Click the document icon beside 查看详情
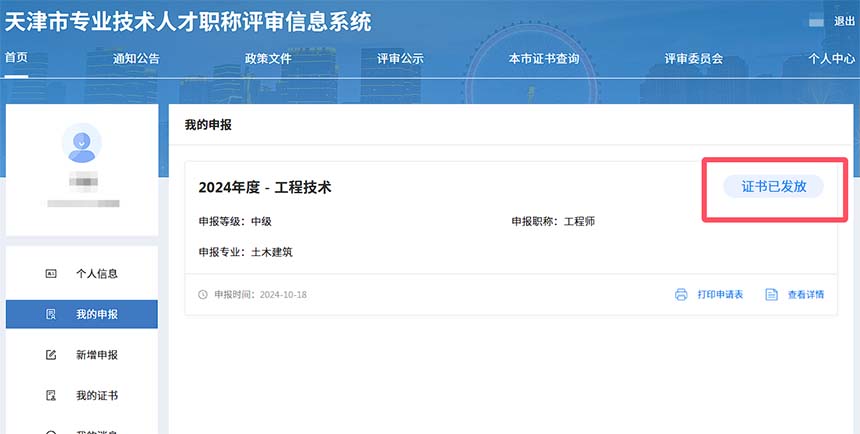Screen dimensions: 860x434 pos(771,295)
